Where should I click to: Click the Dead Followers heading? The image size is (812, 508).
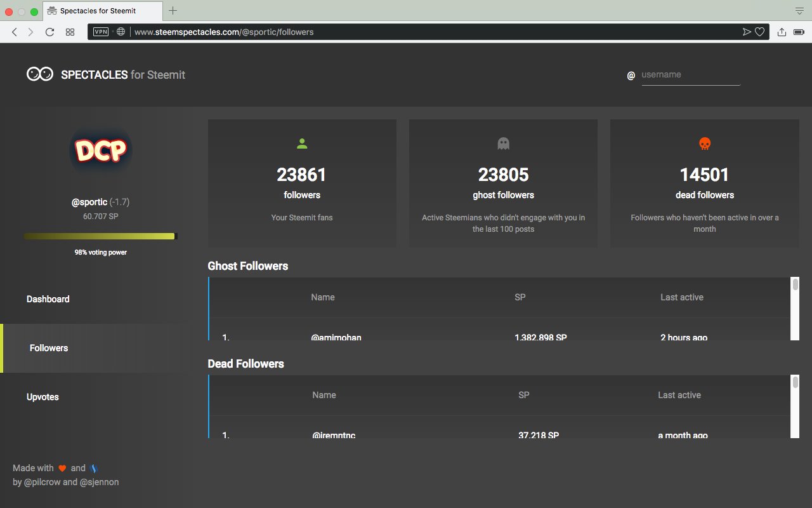pyautogui.click(x=246, y=364)
